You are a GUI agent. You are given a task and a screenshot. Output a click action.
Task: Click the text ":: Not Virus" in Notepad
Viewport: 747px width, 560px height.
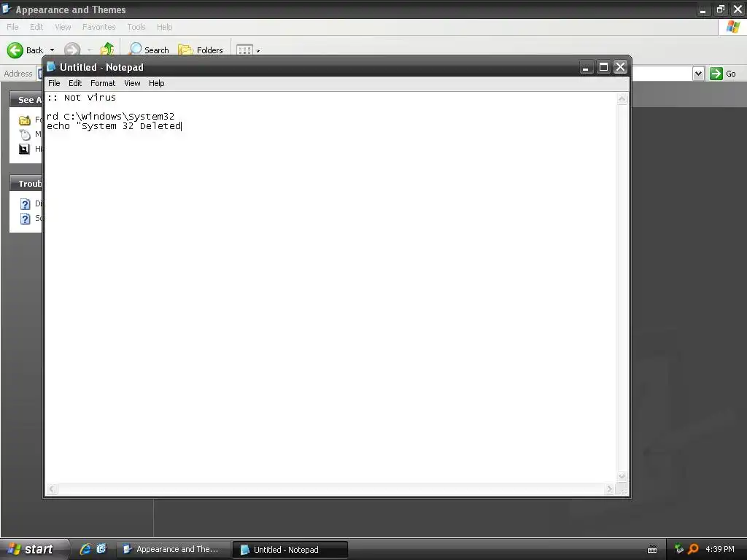click(82, 98)
